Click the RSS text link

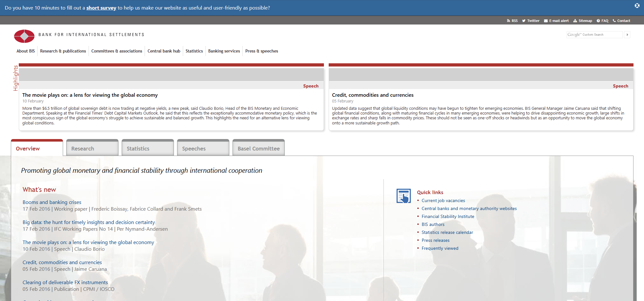coord(515,21)
